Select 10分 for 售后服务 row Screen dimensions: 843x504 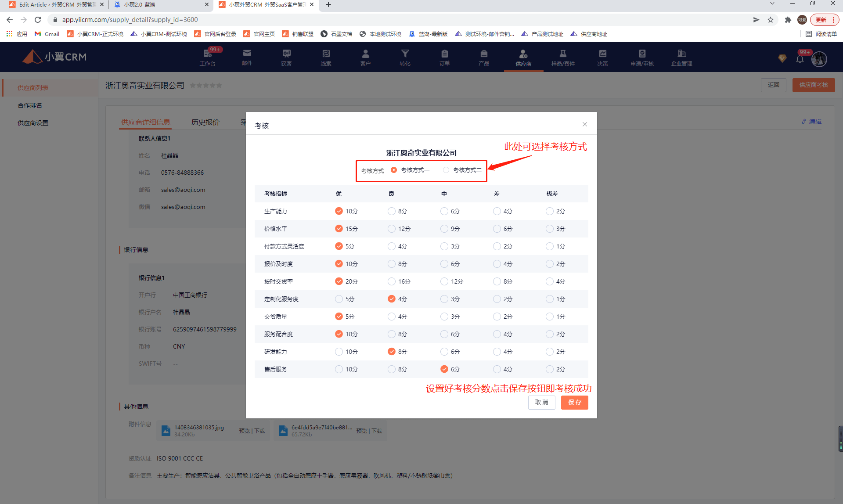pyautogui.click(x=339, y=369)
